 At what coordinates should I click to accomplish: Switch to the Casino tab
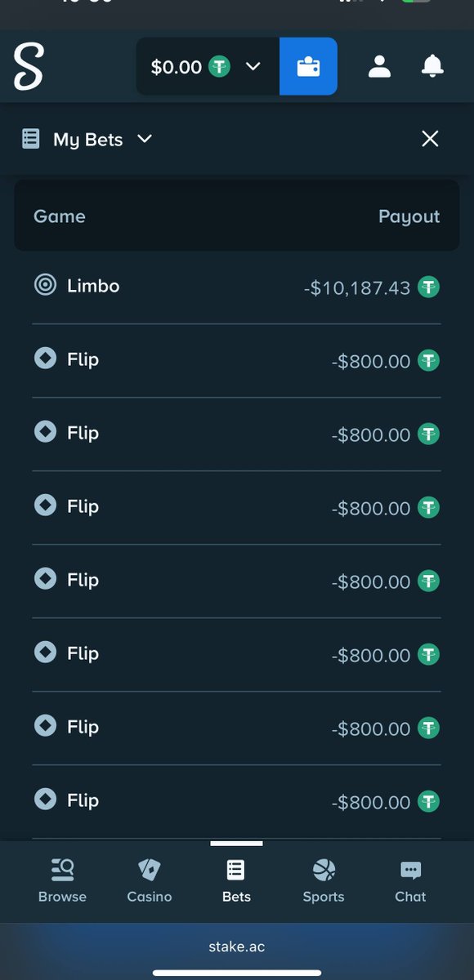point(150,880)
